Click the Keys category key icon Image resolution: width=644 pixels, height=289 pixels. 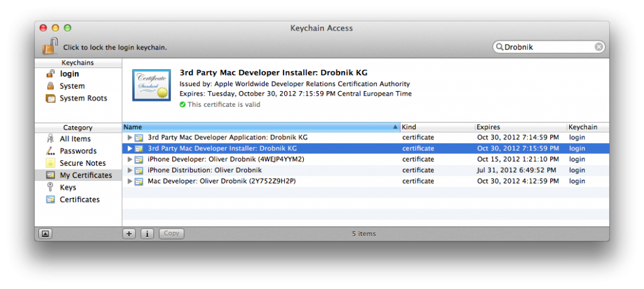pos(50,187)
